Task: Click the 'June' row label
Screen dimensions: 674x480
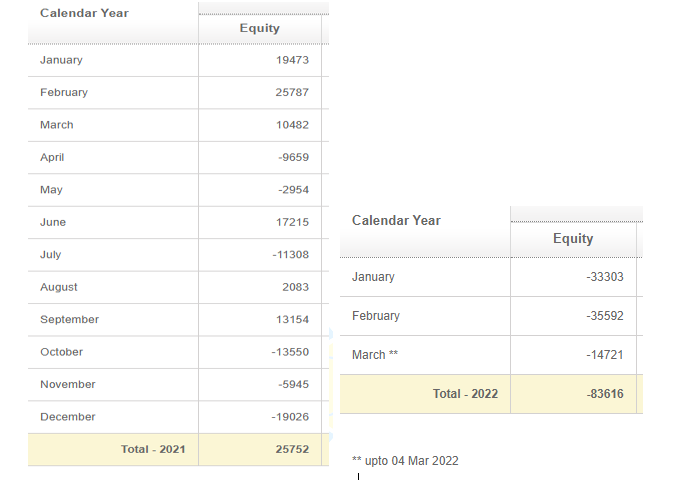Action: [53, 222]
